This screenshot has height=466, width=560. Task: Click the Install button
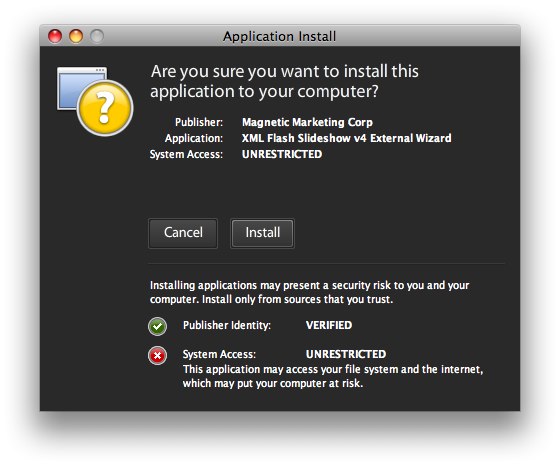(x=262, y=233)
